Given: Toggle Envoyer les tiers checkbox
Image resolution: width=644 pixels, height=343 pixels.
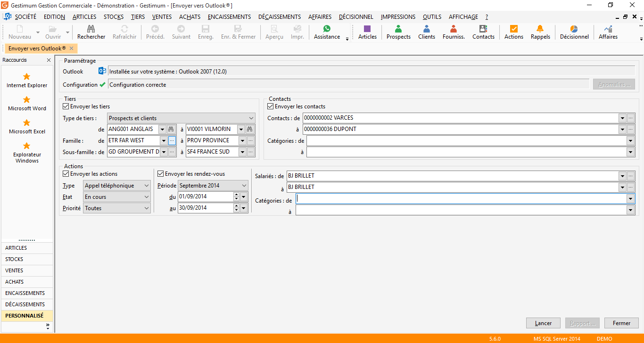Looking at the screenshot, I should tap(66, 106).
